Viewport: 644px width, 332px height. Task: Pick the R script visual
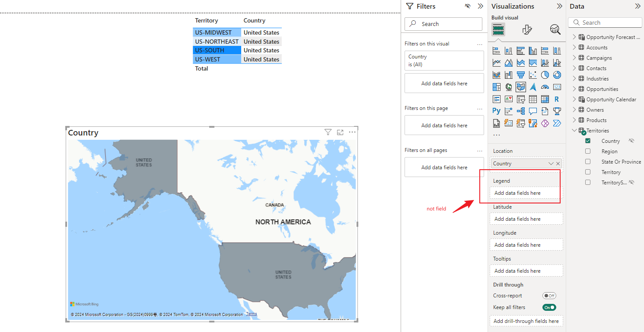(557, 99)
